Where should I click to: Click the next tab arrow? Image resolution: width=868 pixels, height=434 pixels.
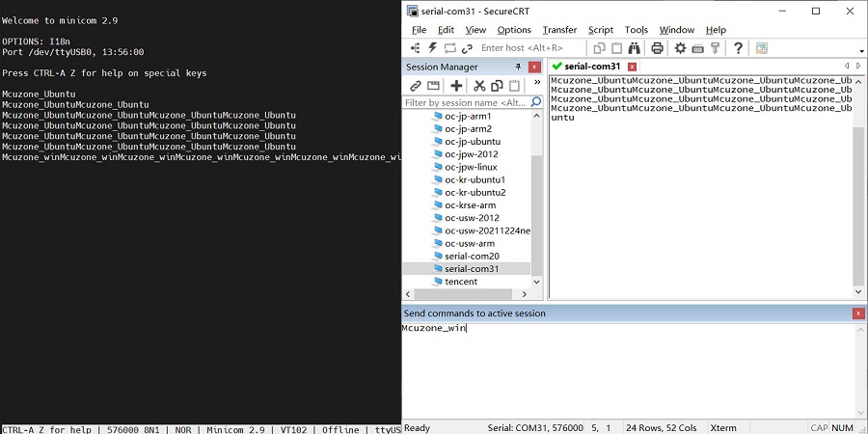pos(858,66)
